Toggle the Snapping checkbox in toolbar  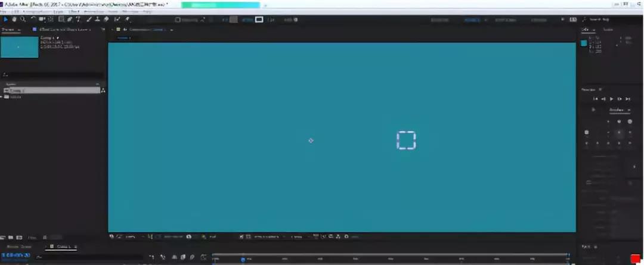click(x=178, y=19)
